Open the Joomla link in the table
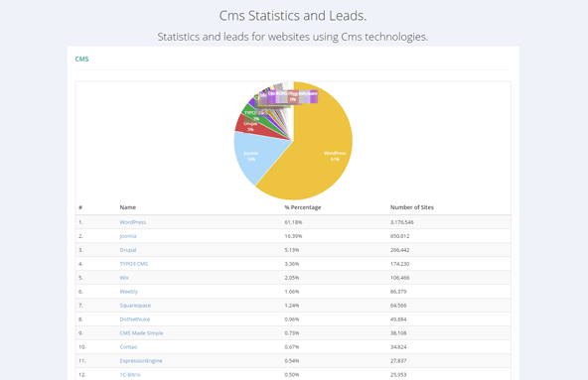The width and height of the screenshot is (588, 380). pyautogui.click(x=128, y=236)
